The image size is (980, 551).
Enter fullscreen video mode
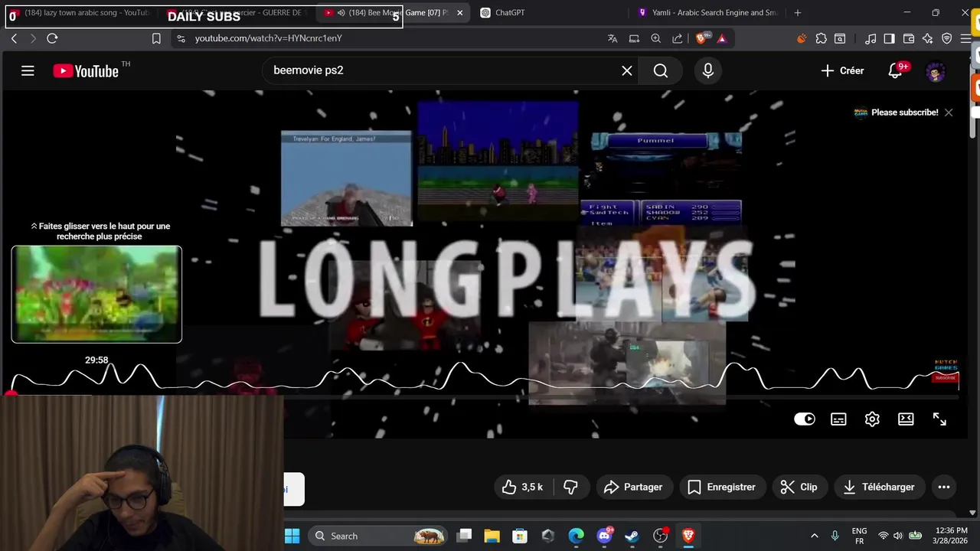click(x=939, y=419)
